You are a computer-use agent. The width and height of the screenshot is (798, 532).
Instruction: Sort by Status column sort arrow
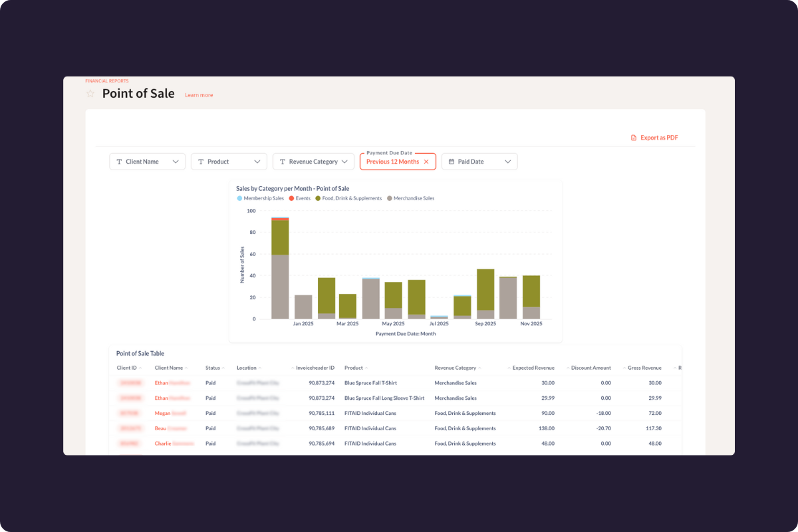click(x=223, y=368)
